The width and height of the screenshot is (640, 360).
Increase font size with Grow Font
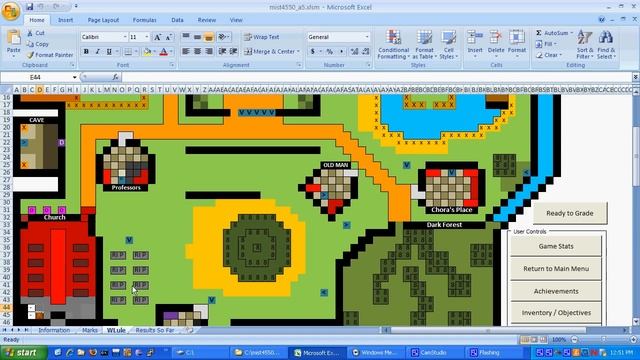(x=157, y=37)
